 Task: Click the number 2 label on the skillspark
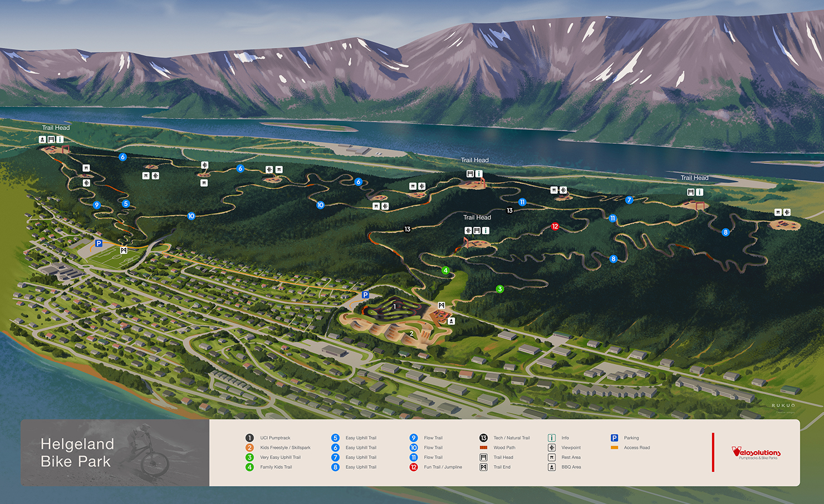(x=411, y=333)
